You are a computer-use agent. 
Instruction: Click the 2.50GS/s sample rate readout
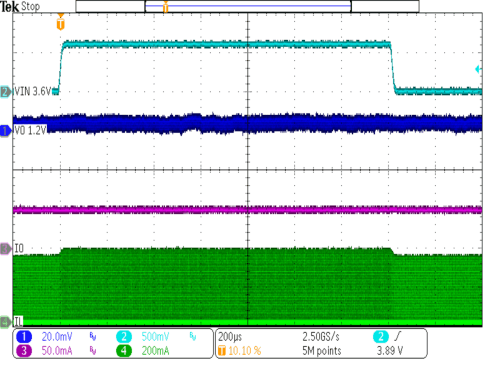point(321,337)
